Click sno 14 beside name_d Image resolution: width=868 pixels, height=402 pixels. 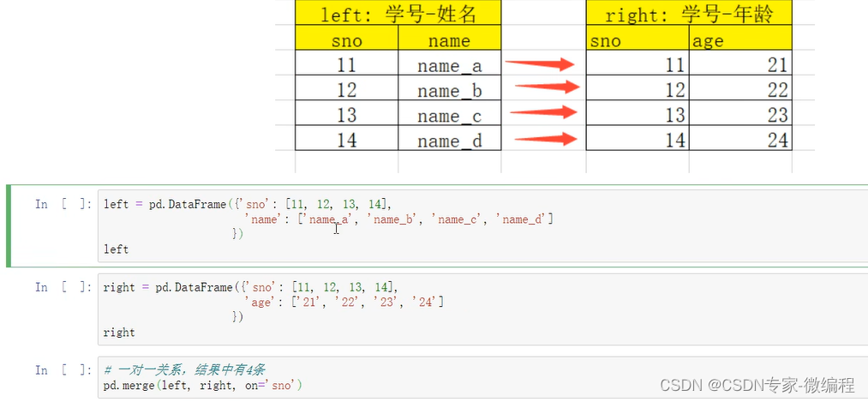point(347,138)
